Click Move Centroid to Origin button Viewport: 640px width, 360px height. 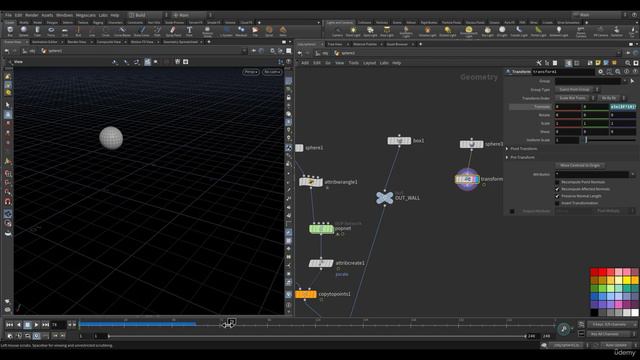580,165
